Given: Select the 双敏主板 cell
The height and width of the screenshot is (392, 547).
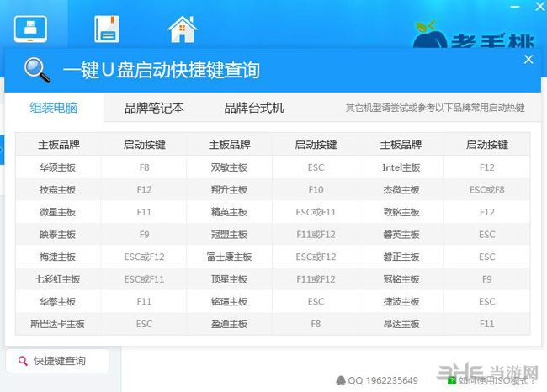Looking at the screenshot, I should [x=229, y=167].
